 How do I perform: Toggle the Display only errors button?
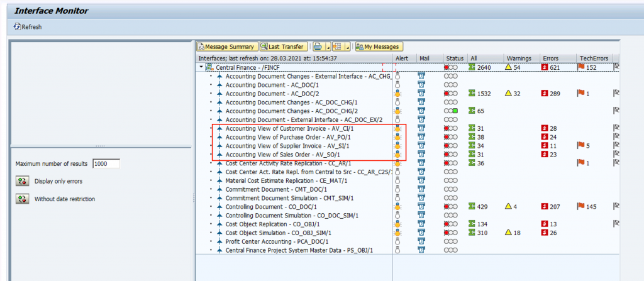pos(22,181)
